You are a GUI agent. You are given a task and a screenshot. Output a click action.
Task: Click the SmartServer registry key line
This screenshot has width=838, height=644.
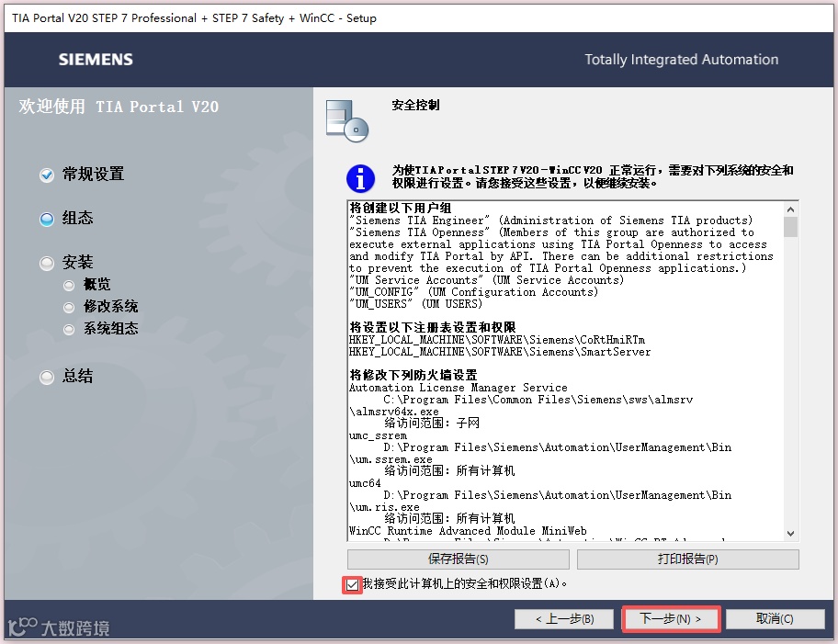(x=500, y=352)
